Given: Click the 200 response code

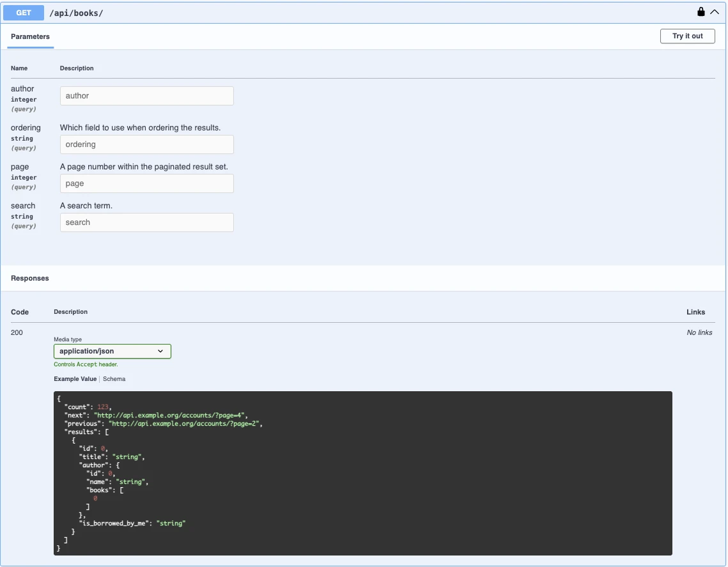Looking at the screenshot, I should point(17,332).
